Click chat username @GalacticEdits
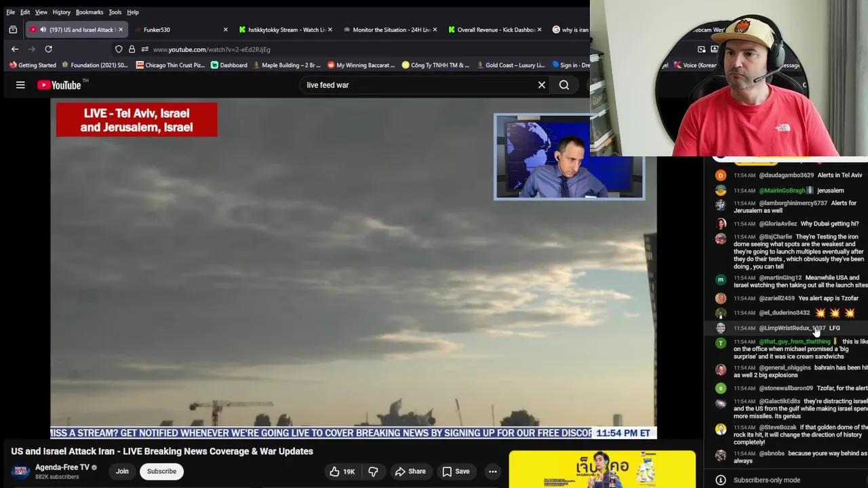The width and height of the screenshot is (868, 488). pos(779,401)
